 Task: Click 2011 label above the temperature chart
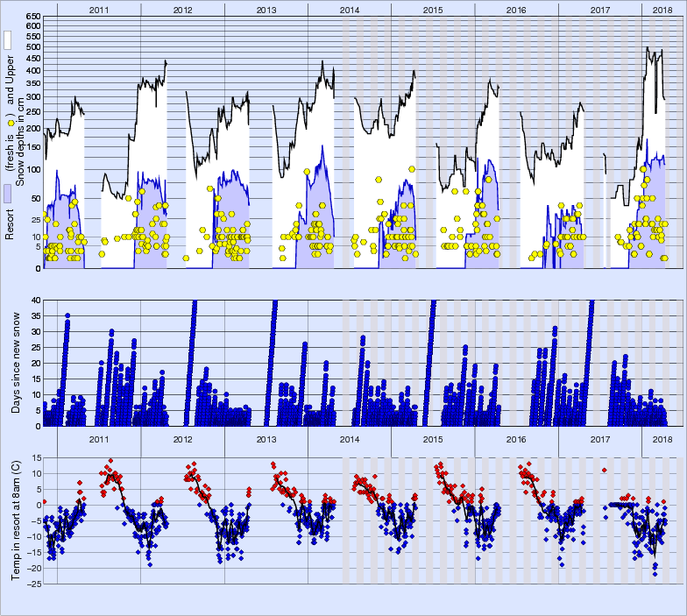[98, 439]
